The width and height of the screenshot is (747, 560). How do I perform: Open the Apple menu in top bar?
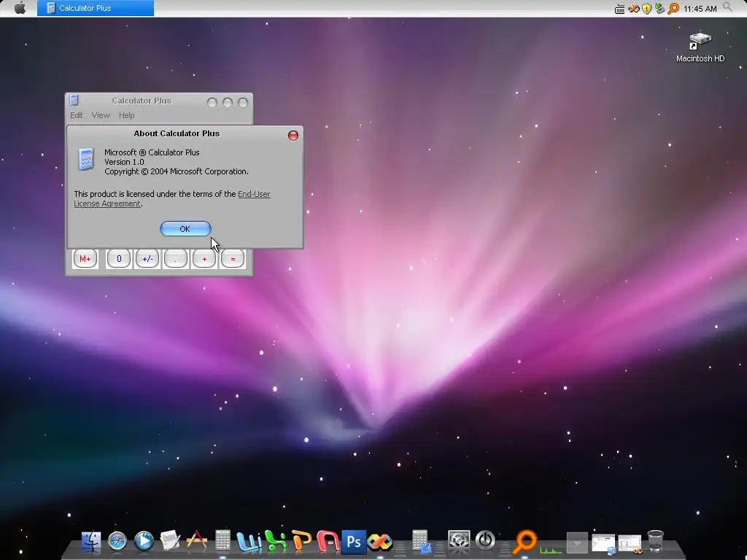[20, 8]
